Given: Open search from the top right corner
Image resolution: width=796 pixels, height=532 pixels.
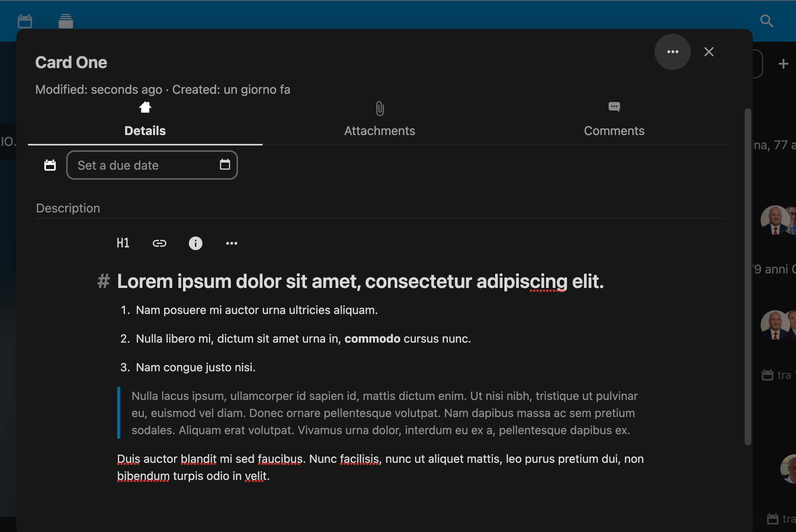Looking at the screenshot, I should click(x=767, y=21).
